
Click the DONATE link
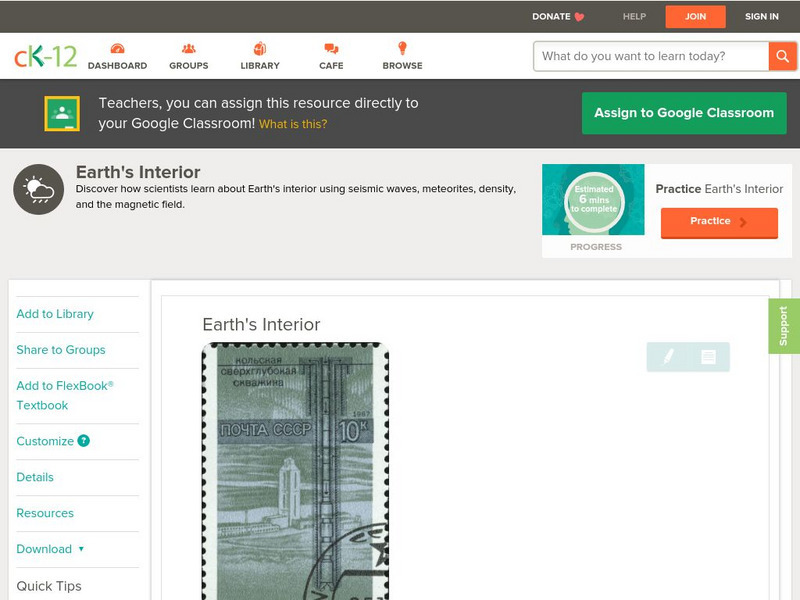pyautogui.click(x=551, y=16)
